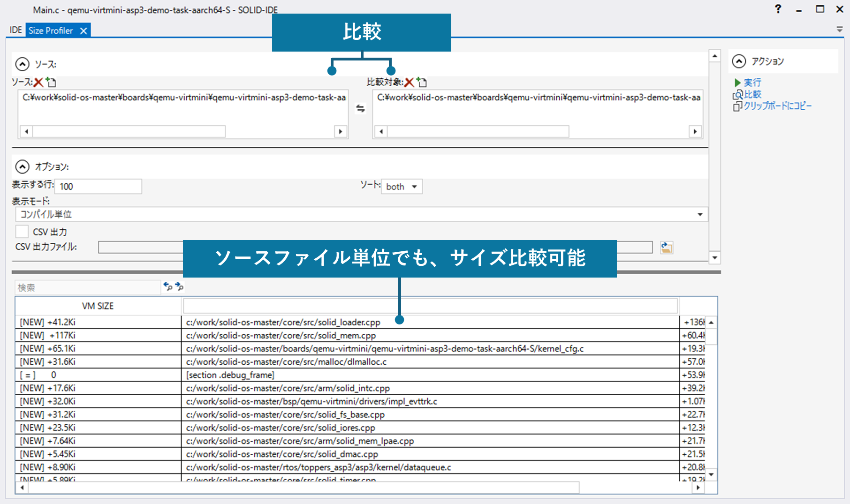Open the ソート 'both' dropdown
The height and width of the screenshot is (504, 850).
[x=402, y=187]
